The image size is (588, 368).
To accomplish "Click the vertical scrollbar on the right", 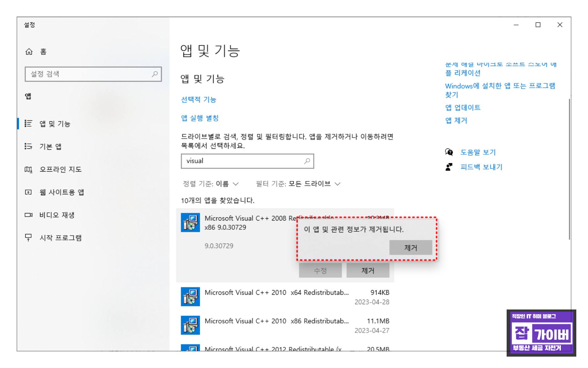I will (x=569, y=169).
